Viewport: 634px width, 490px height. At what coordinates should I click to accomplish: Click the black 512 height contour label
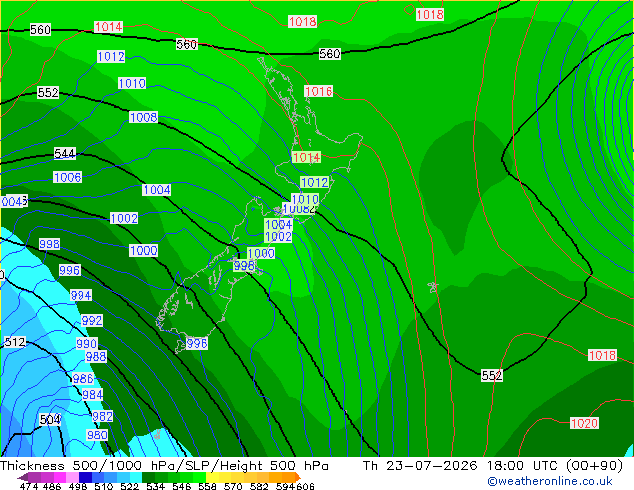pyautogui.click(x=15, y=342)
